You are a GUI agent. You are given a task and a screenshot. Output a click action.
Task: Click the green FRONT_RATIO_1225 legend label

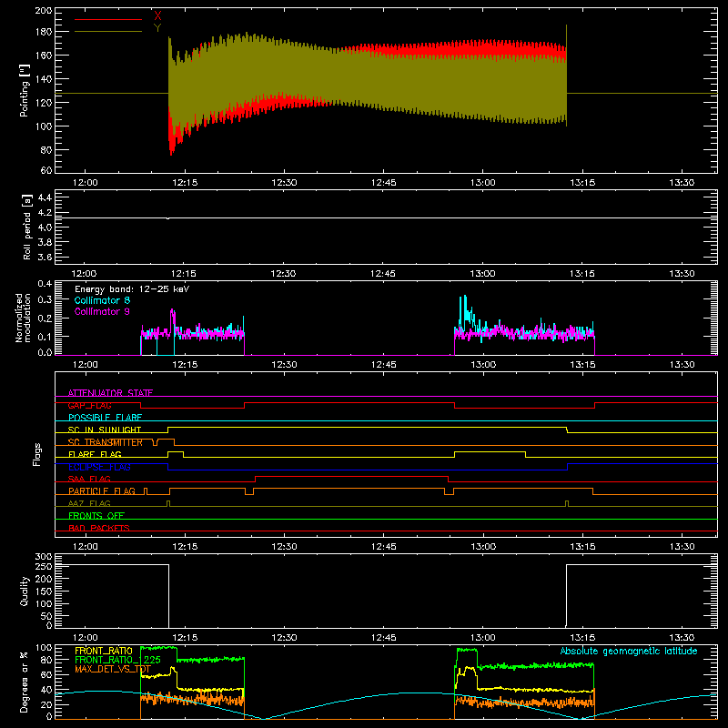click(x=118, y=660)
